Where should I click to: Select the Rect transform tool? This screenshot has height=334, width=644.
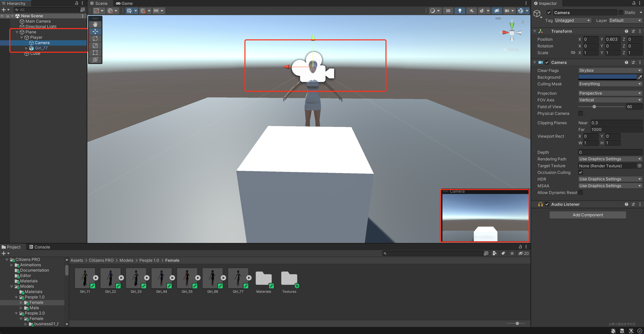pos(95,53)
